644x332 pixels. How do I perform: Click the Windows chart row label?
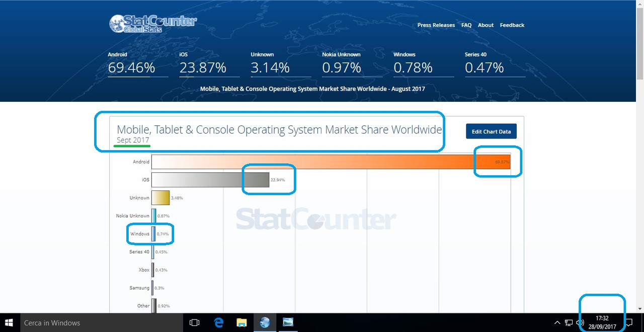(140, 234)
